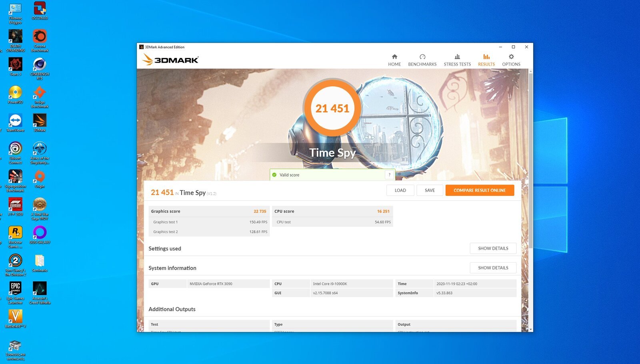Click the Graphics score value 22 735

point(260,211)
